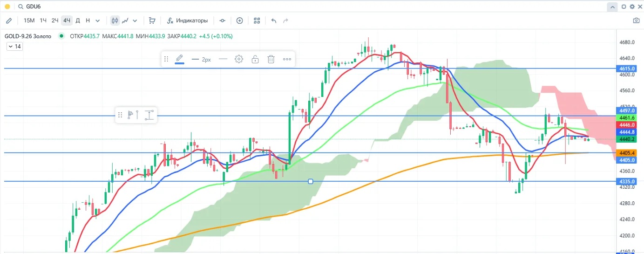Open more options in line toolbar
This screenshot has width=644, height=254.
click(x=287, y=59)
